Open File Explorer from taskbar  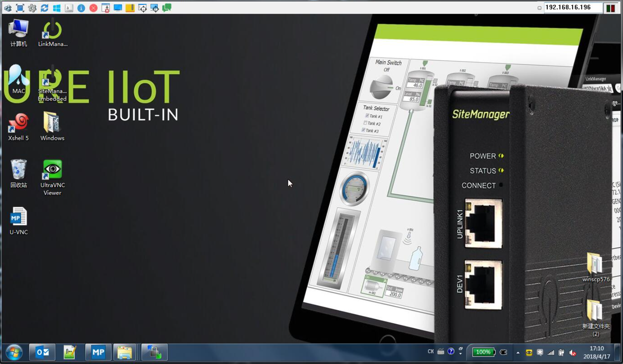click(125, 352)
